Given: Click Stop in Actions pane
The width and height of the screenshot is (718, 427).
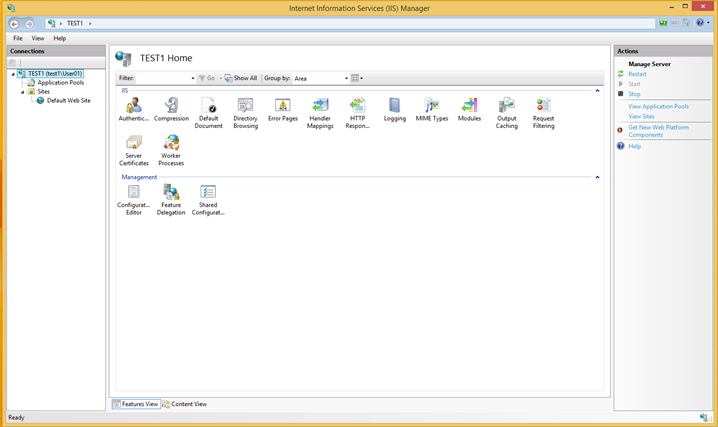Looking at the screenshot, I should (x=634, y=94).
